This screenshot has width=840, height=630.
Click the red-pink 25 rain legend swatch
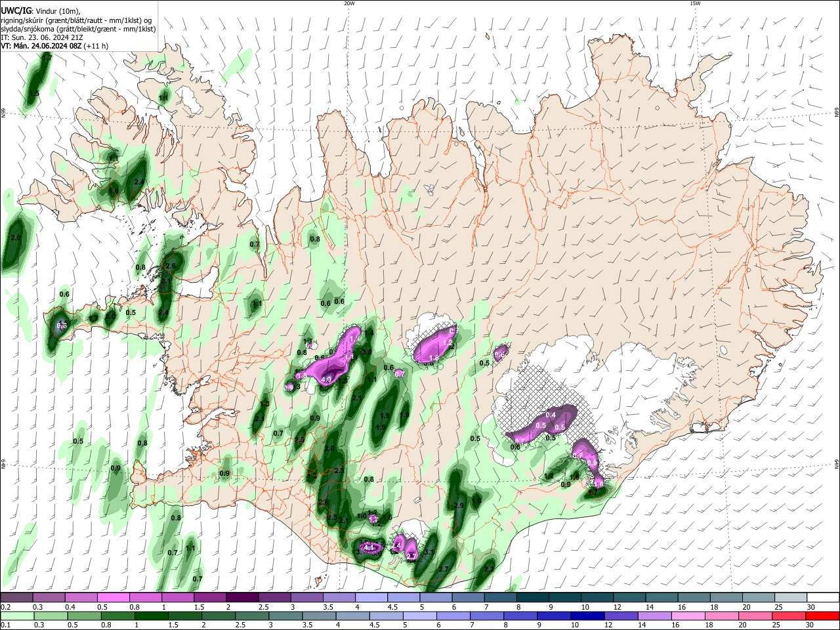(x=789, y=616)
